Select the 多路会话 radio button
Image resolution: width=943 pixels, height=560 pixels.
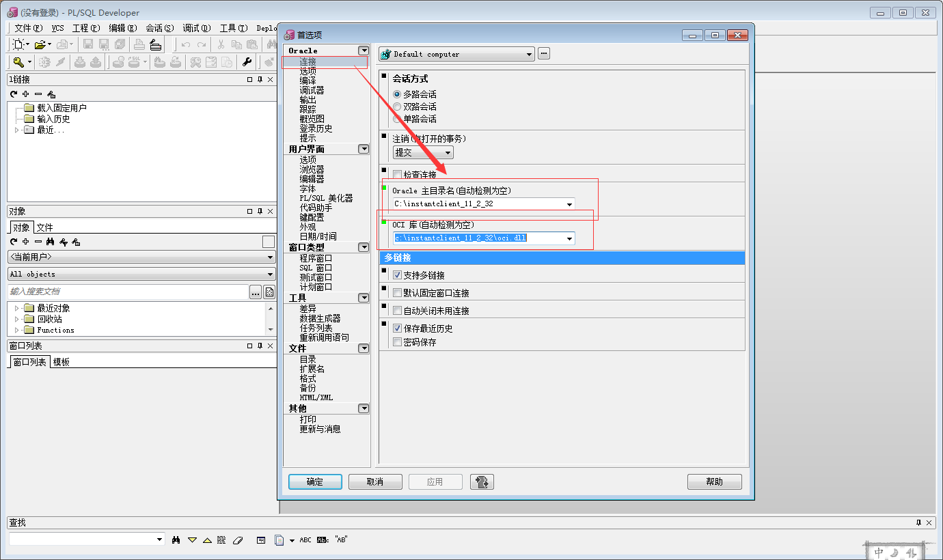(397, 94)
